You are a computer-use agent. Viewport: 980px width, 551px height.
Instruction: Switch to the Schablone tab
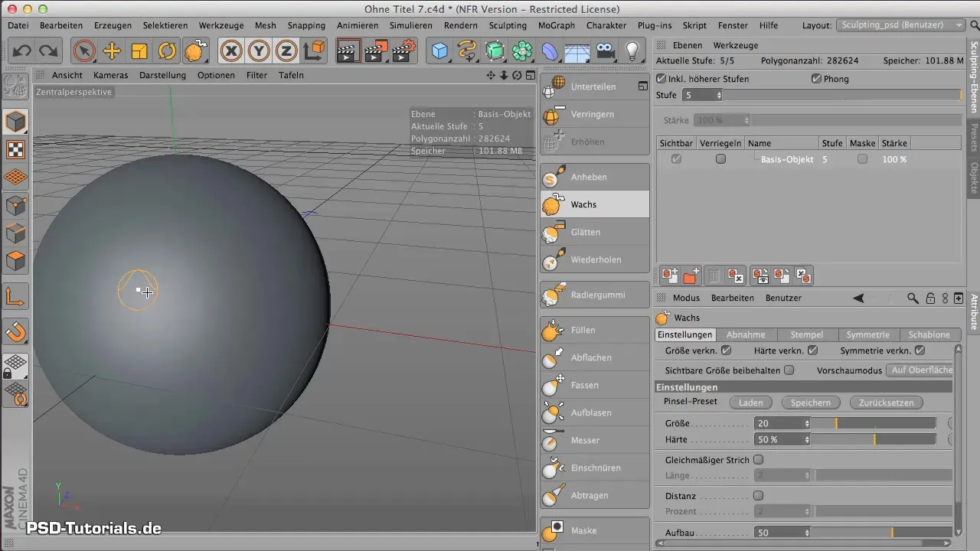click(929, 334)
